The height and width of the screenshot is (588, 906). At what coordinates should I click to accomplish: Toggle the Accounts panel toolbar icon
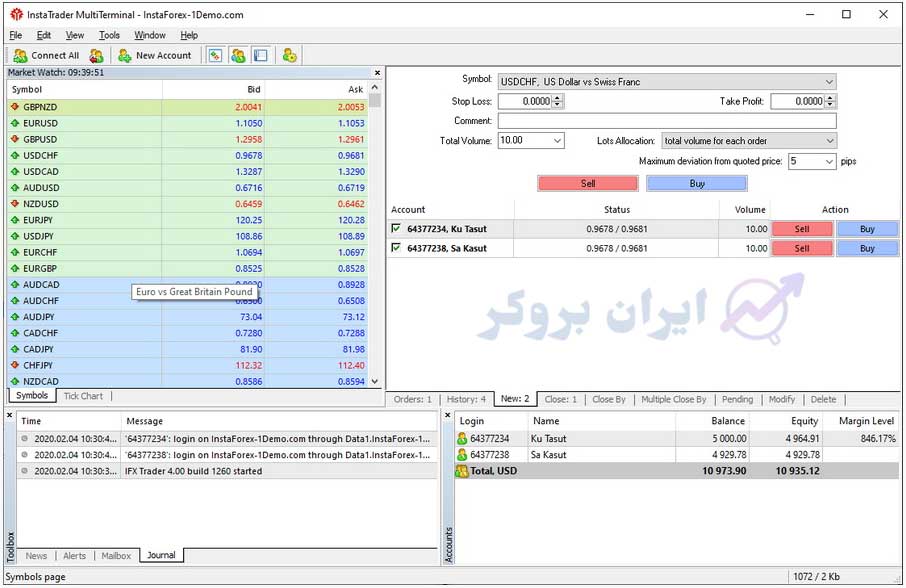click(238, 55)
